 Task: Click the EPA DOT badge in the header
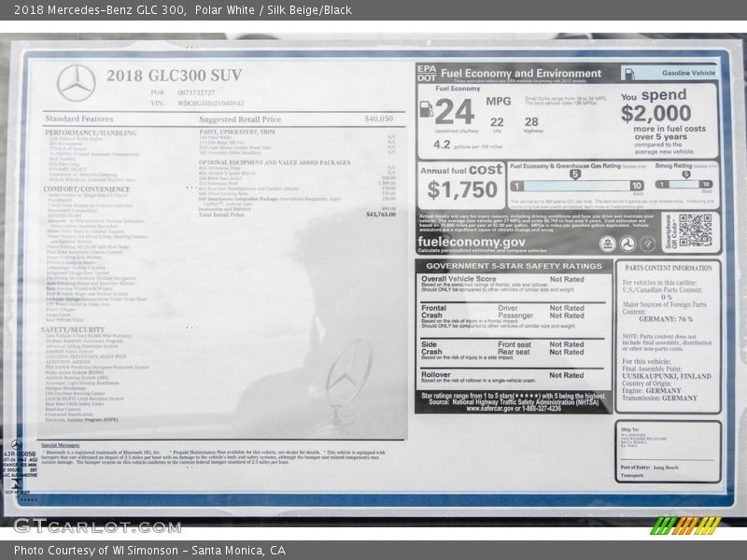click(x=427, y=73)
